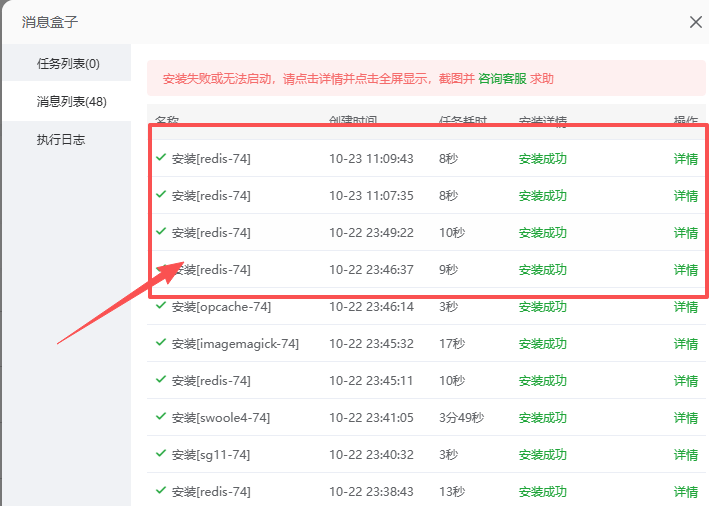709x506 pixels.
Task: Click the 13秒 duration value
Action: click(x=452, y=492)
